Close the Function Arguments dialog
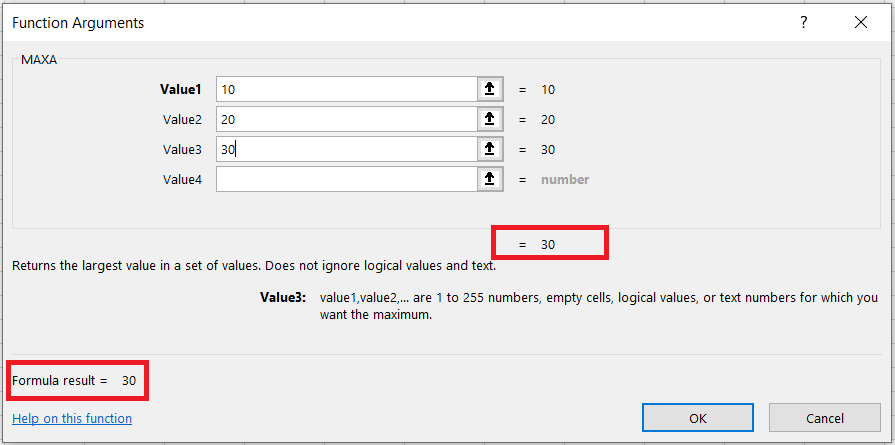Viewport: 895px width, 445px height. point(859,22)
